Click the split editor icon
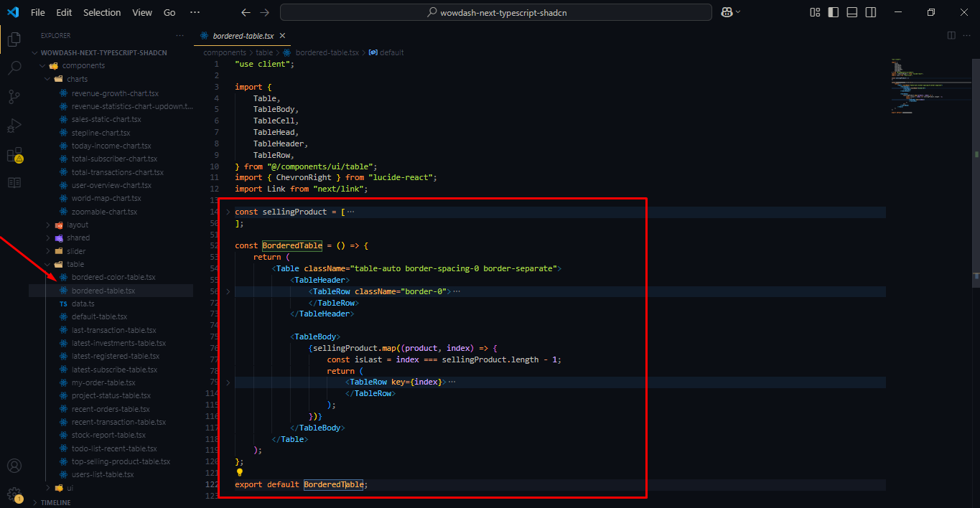Viewport: 980px width, 508px height. (951, 34)
